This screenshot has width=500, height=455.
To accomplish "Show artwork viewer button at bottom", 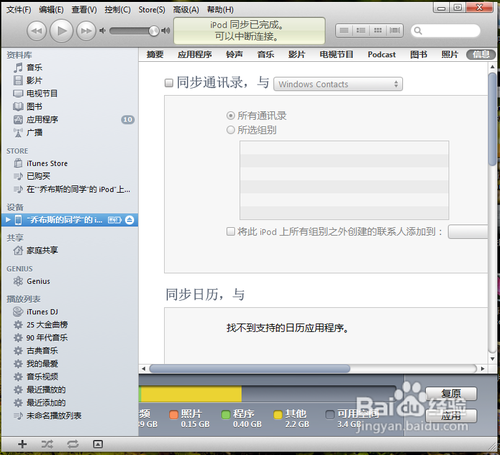I will [x=98, y=444].
